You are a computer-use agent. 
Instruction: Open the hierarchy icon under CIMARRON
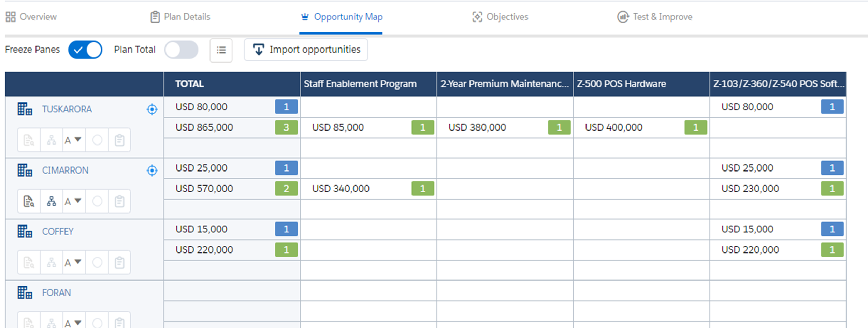pyautogui.click(x=52, y=201)
